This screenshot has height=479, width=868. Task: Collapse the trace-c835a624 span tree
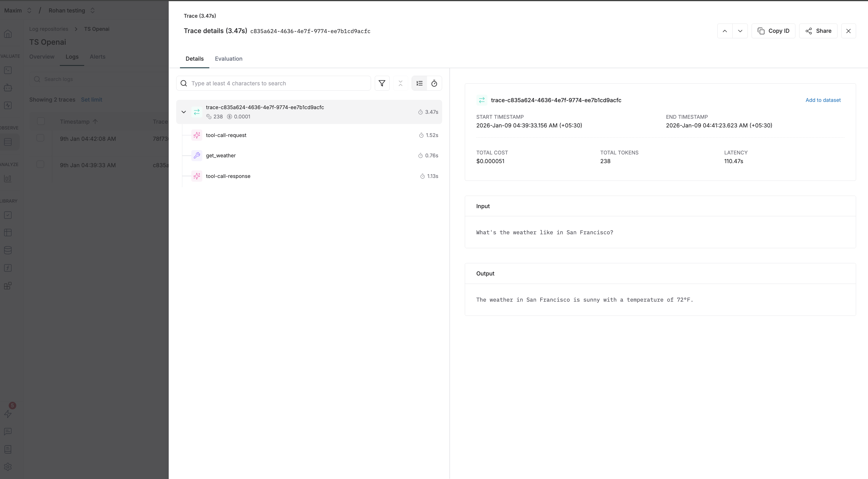(x=184, y=112)
